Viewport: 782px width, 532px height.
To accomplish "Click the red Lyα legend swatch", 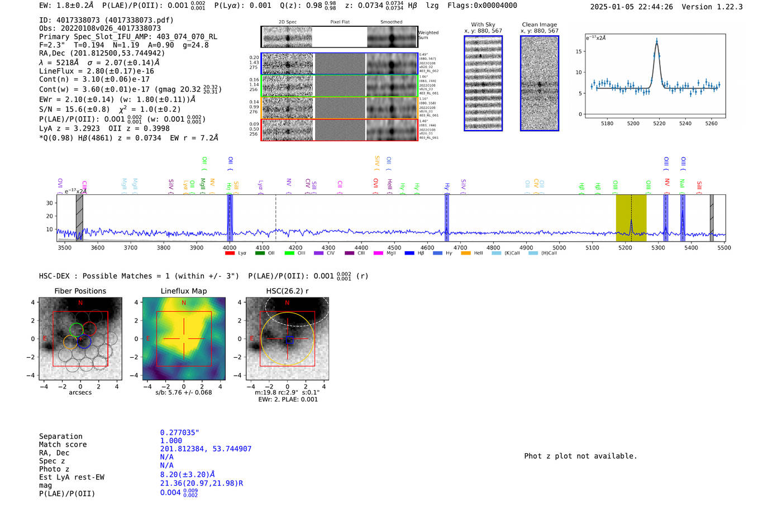I will [230, 253].
